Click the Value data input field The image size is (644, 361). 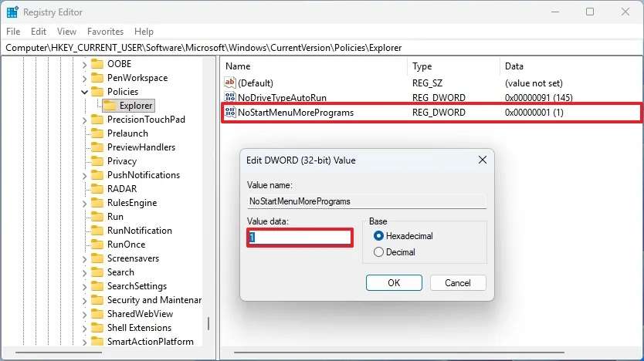coord(300,238)
